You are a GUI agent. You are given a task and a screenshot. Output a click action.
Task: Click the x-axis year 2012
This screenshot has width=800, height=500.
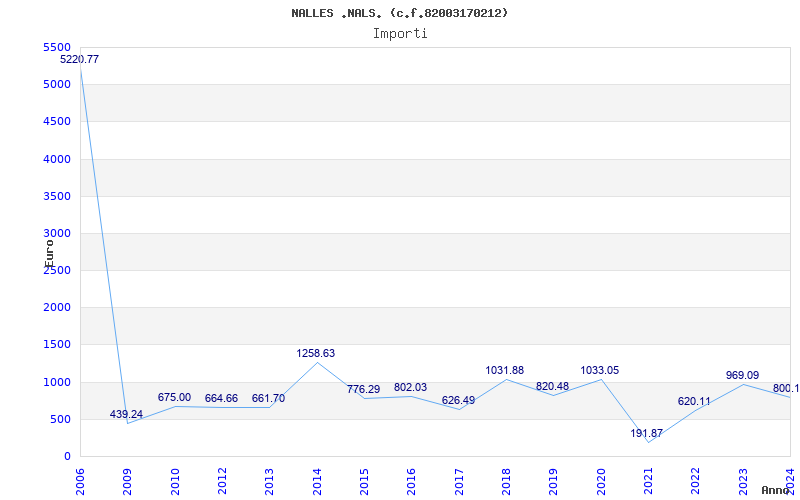click(x=222, y=481)
